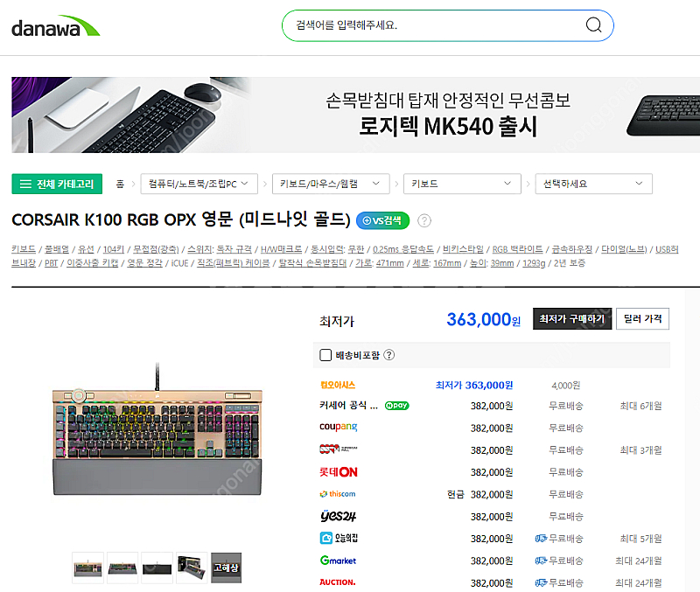
Task: Click the VS검색 button
Action: click(382, 220)
